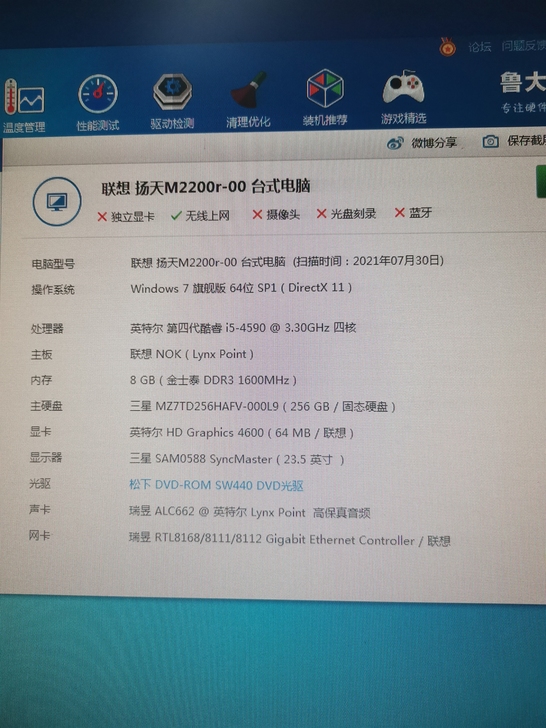The height and width of the screenshot is (728, 546).
Task: Click the 主硬盘 row label
Action: pos(46,406)
